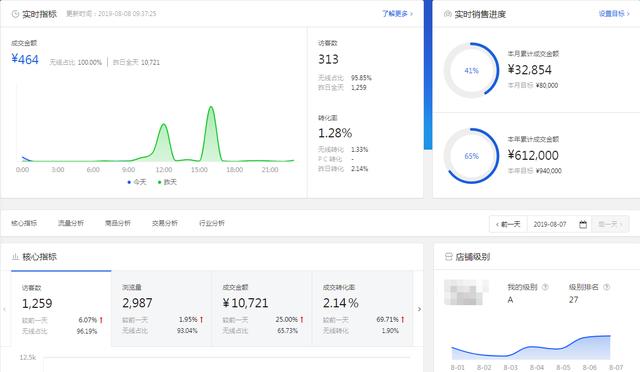Select the 成交金额 ¥10,721 metric card
The height and width of the screenshot is (372, 640).
262,309
